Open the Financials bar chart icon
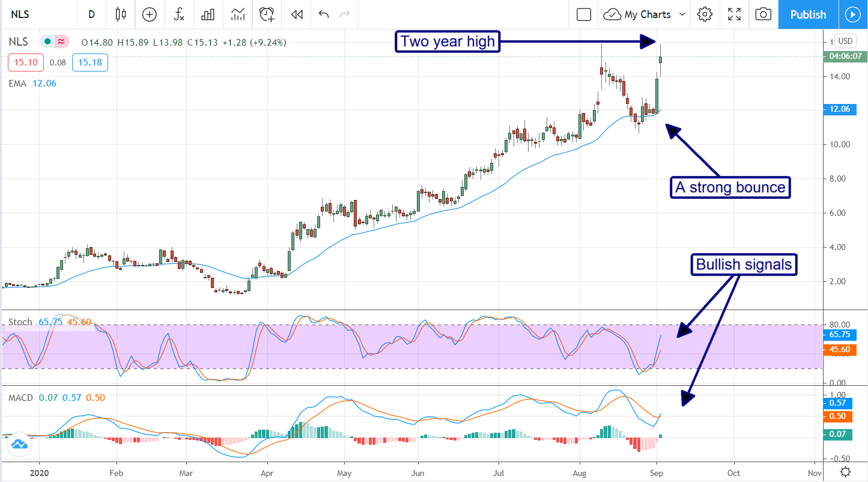The width and height of the screenshot is (868, 482). click(x=208, y=14)
